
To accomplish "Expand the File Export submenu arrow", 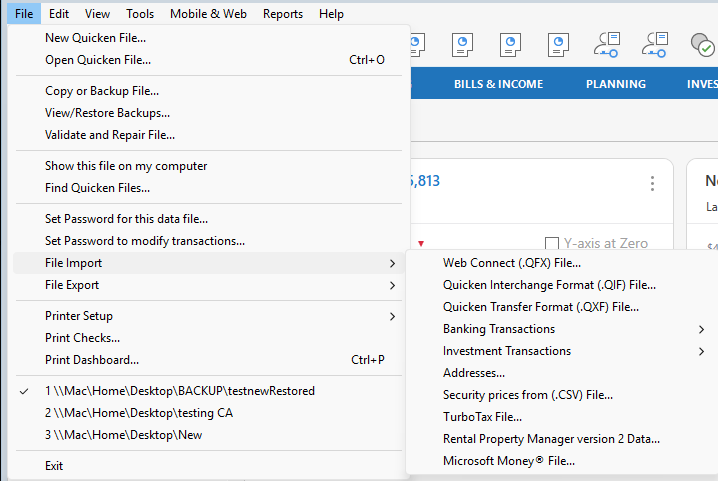I will click(x=392, y=285).
